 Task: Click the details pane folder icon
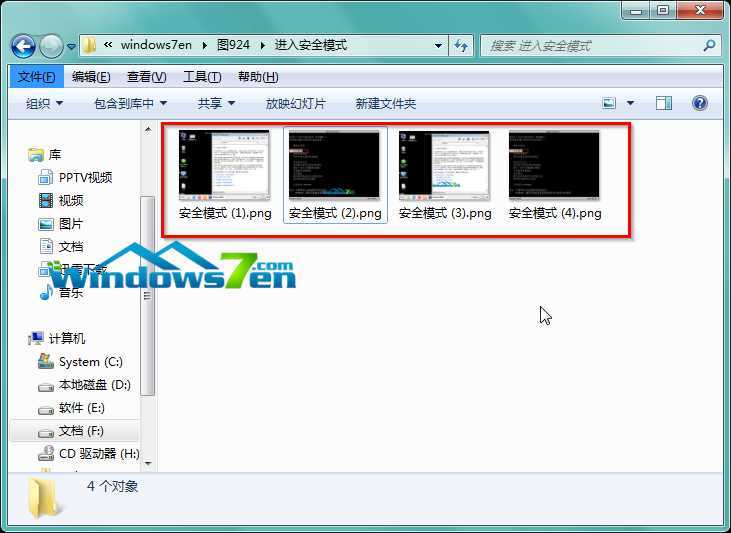(44, 498)
